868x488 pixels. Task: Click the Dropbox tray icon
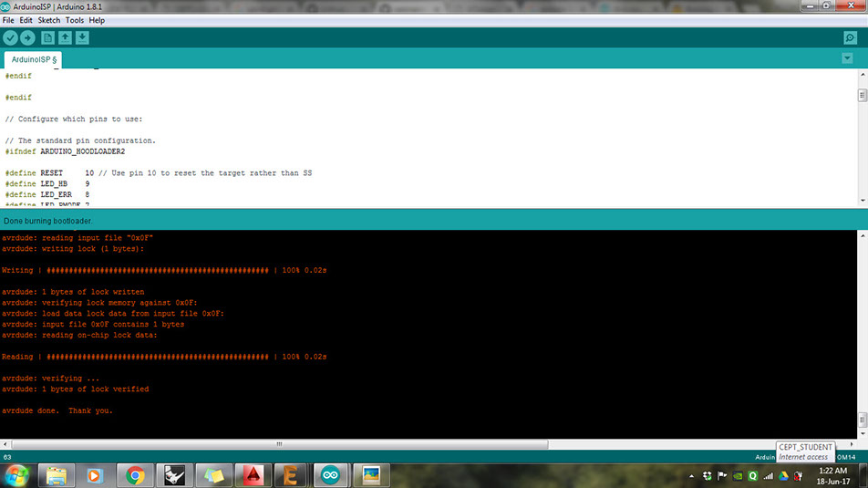[707, 476]
